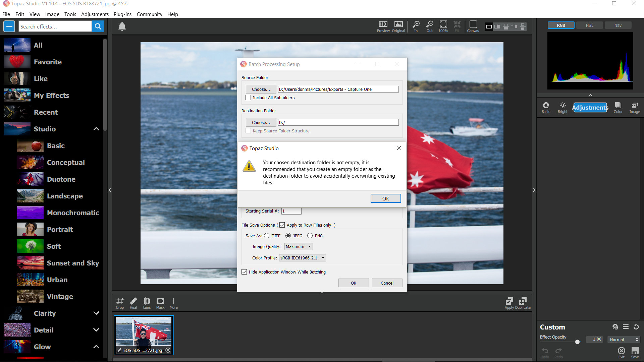Adjust the Effect Opacity slider handle
Image resolution: width=644 pixels, height=362 pixels.
[578, 342]
